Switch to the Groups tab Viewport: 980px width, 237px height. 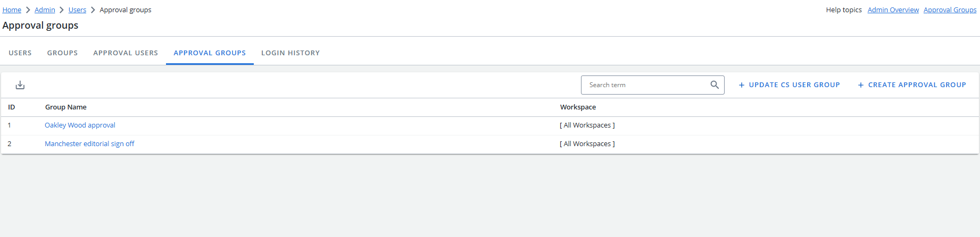point(62,53)
